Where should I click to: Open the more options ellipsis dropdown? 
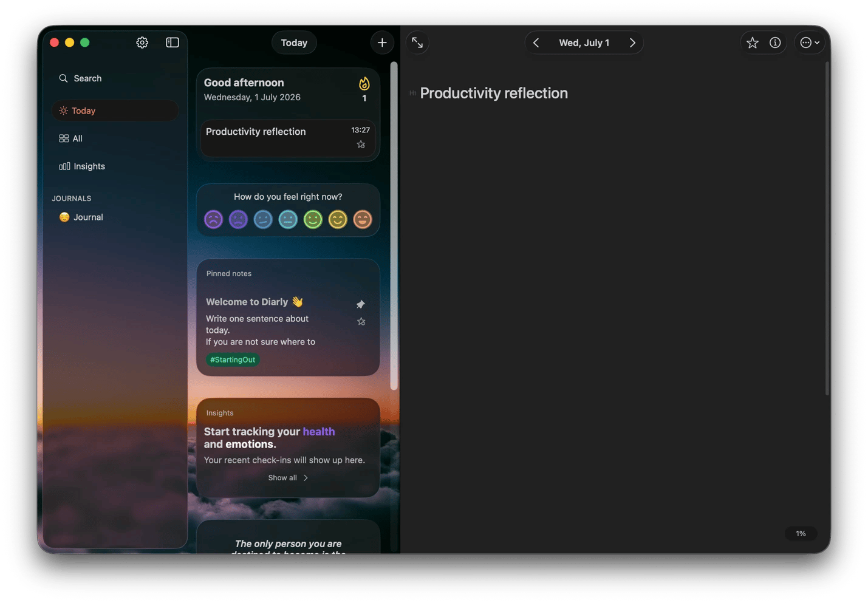(x=810, y=43)
